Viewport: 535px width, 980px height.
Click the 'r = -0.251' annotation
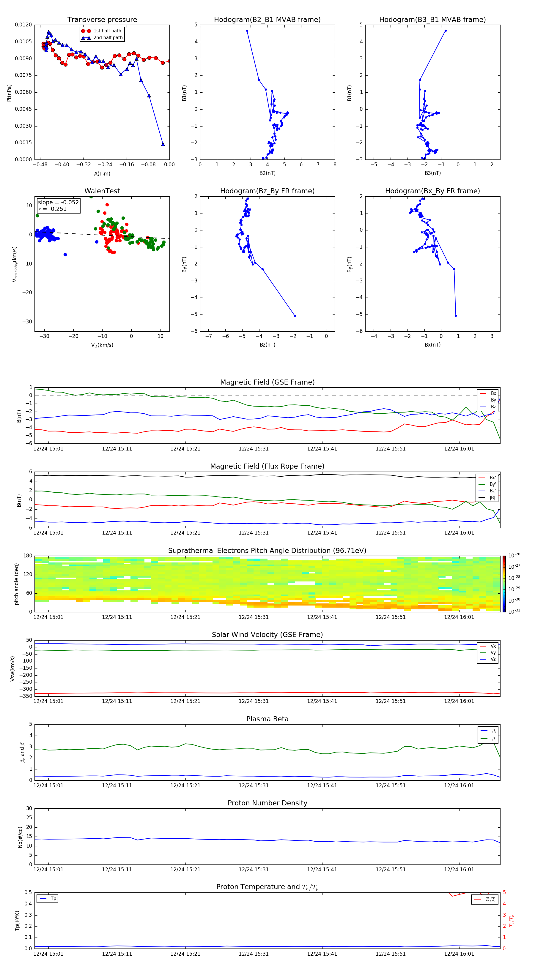52,209
